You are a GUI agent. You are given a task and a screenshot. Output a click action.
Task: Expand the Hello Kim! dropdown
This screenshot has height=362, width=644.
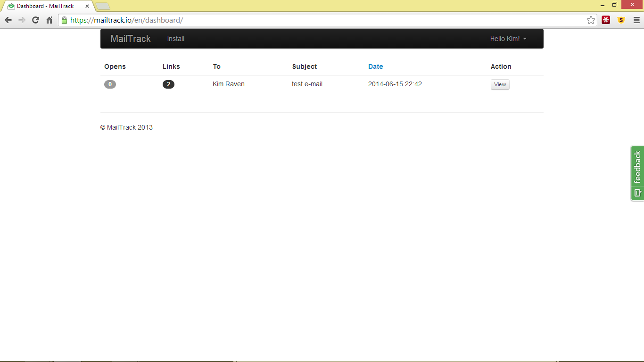[x=508, y=39]
